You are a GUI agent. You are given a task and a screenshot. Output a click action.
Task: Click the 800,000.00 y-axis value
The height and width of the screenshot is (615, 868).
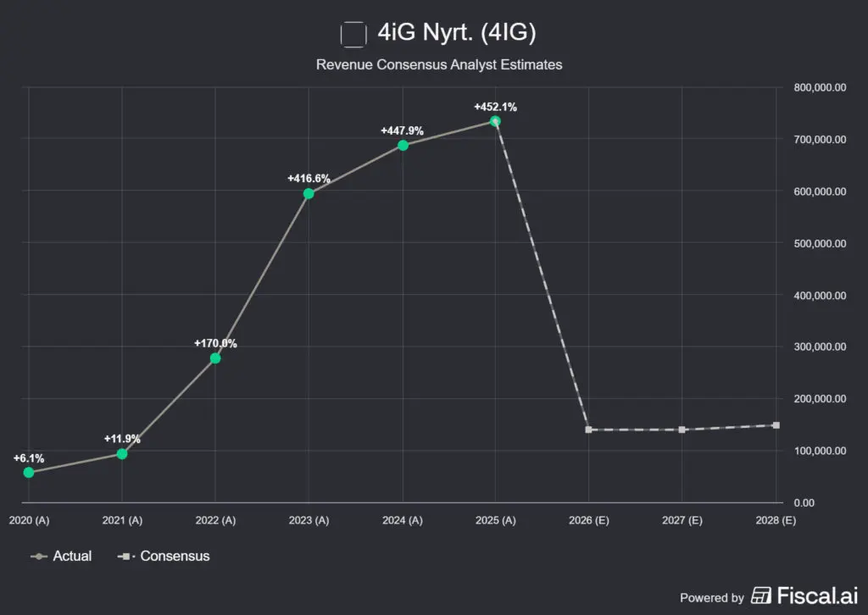coord(820,87)
